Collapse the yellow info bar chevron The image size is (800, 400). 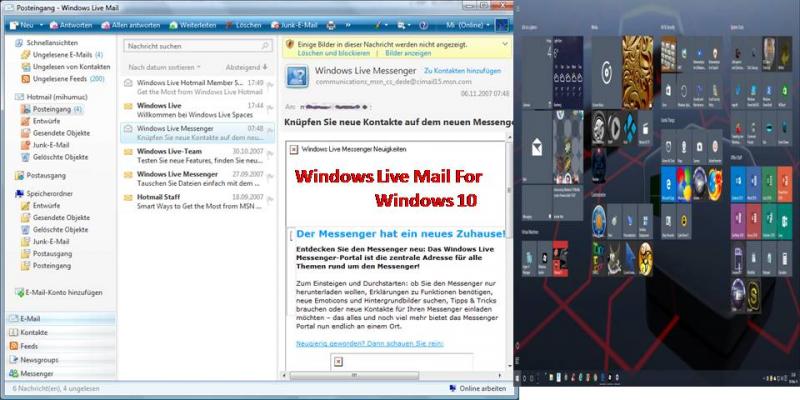click(x=505, y=44)
